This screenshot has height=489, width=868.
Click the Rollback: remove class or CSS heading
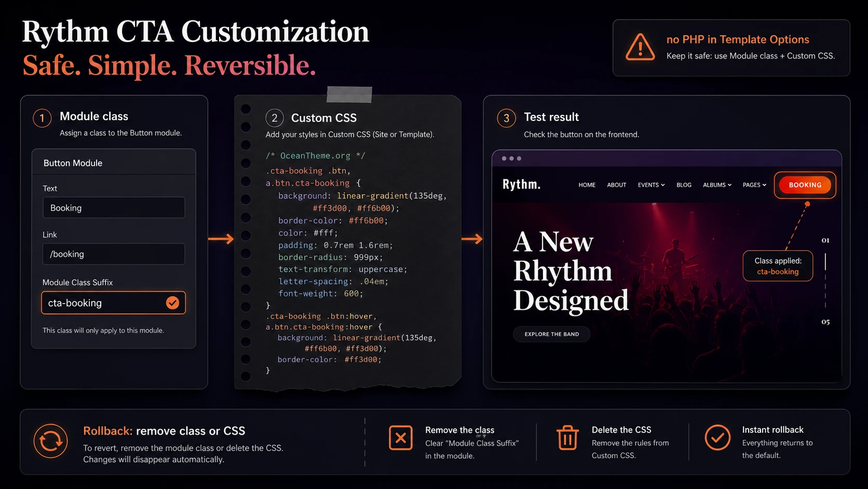pyautogui.click(x=164, y=431)
